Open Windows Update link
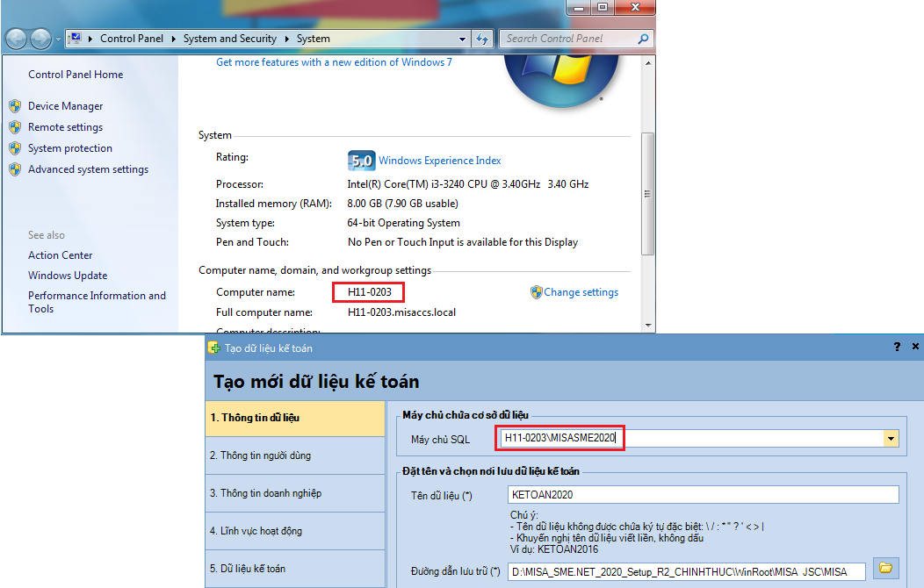The image size is (924, 588). (68, 276)
